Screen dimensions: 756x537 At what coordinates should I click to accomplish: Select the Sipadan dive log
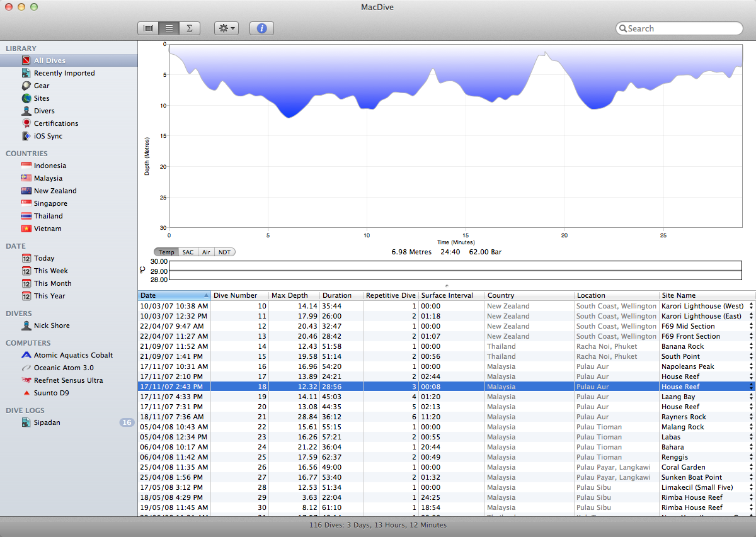click(x=47, y=422)
